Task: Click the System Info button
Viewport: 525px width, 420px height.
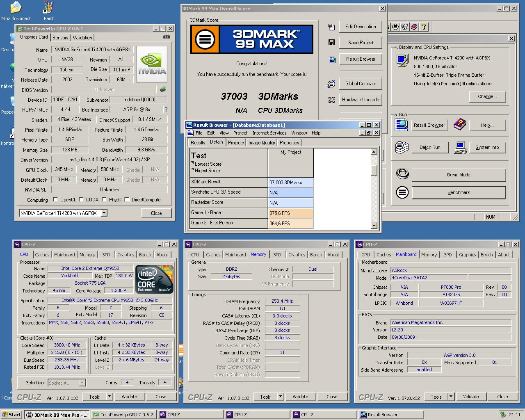Action: (x=487, y=147)
